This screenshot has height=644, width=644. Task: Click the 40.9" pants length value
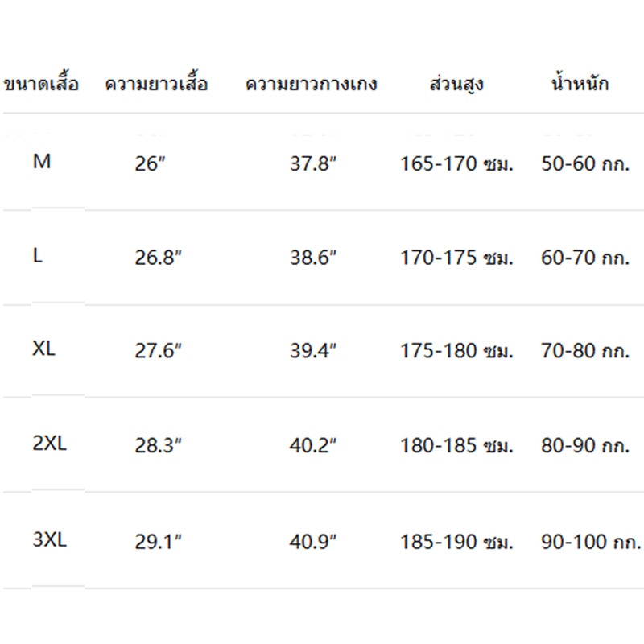point(313,542)
